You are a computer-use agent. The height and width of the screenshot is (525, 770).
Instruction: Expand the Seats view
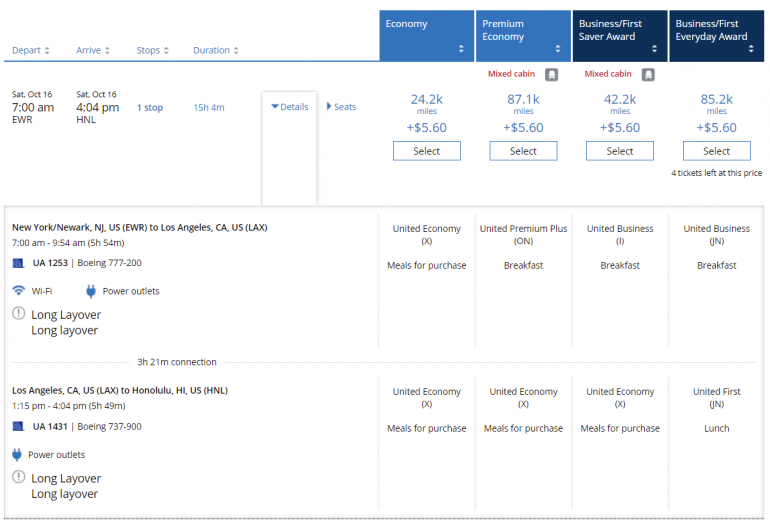click(x=341, y=107)
